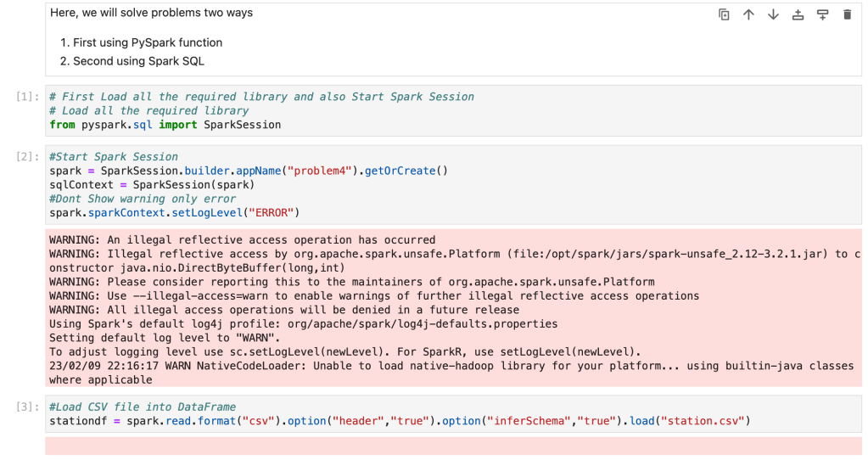The image size is (868, 460).
Task: Click the setLogLevel("ERROR") code line
Action: (174, 212)
